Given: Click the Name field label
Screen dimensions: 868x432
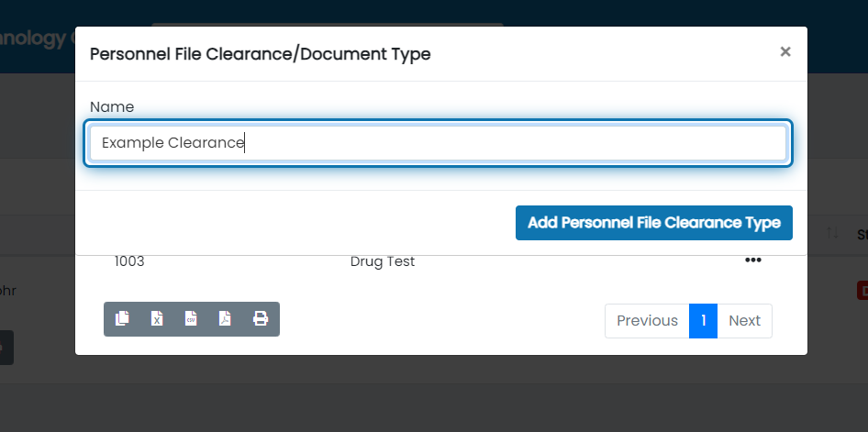Looking at the screenshot, I should [112, 107].
